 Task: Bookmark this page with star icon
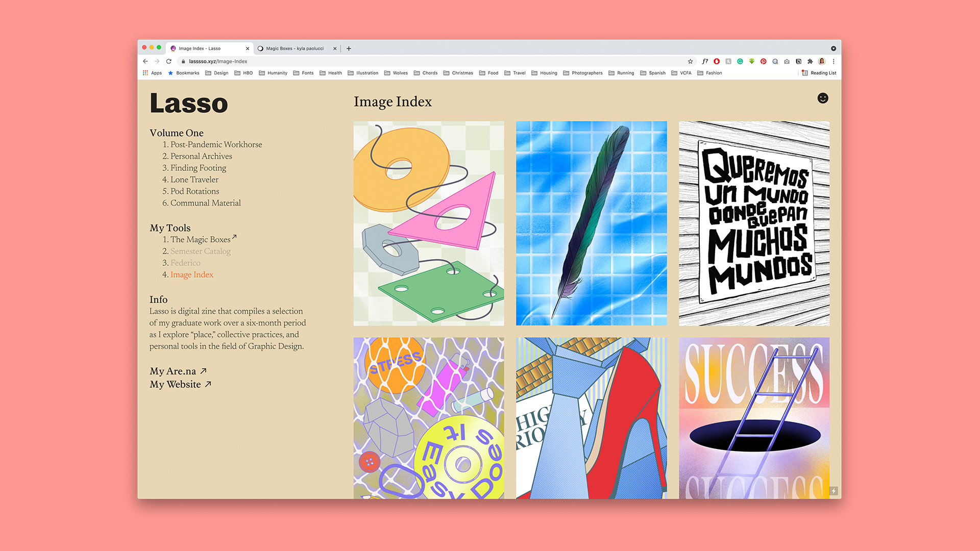pyautogui.click(x=690, y=61)
